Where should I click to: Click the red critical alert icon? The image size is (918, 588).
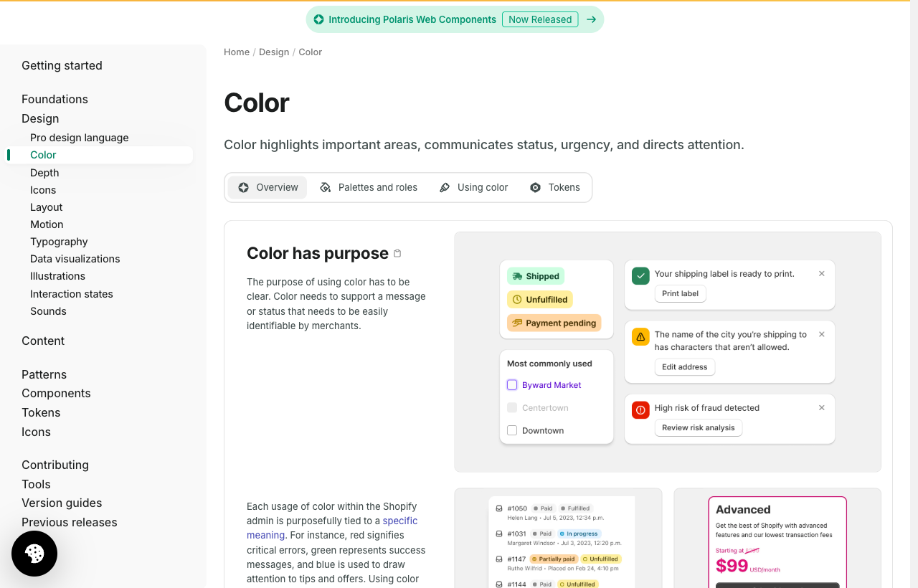pos(640,409)
